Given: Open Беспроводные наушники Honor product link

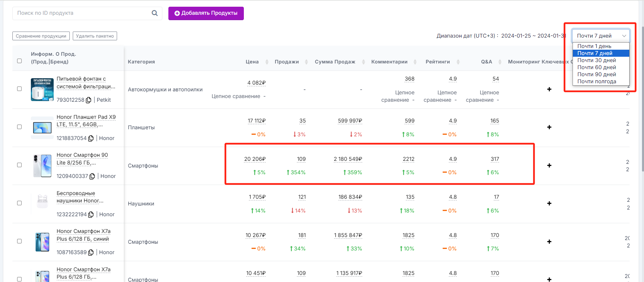Looking at the screenshot, I should point(80,197).
